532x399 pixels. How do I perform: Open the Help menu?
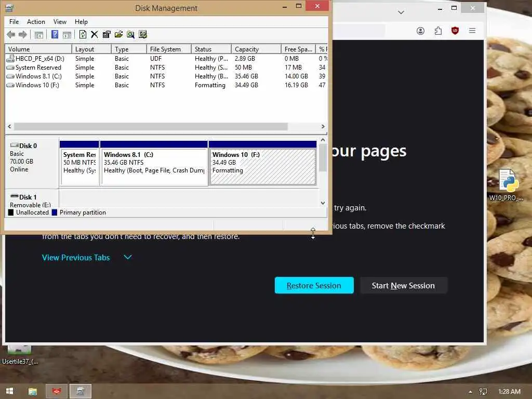coord(81,22)
